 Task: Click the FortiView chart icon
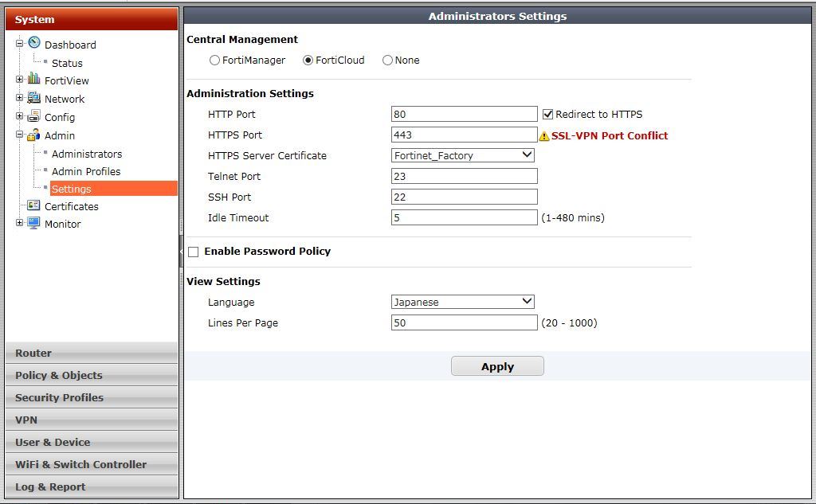pos(33,79)
